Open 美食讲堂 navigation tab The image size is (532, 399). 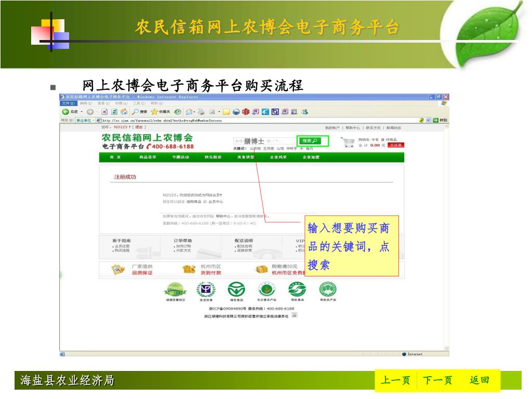[x=246, y=157]
